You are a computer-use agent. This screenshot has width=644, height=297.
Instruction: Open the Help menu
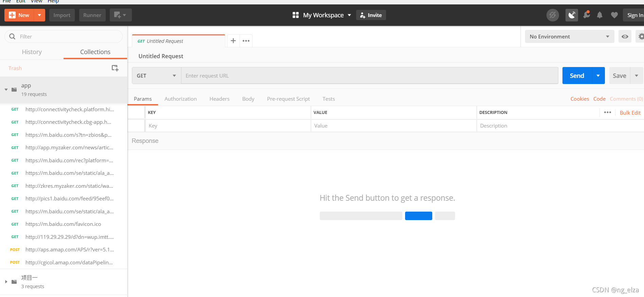tap(53, 1)
